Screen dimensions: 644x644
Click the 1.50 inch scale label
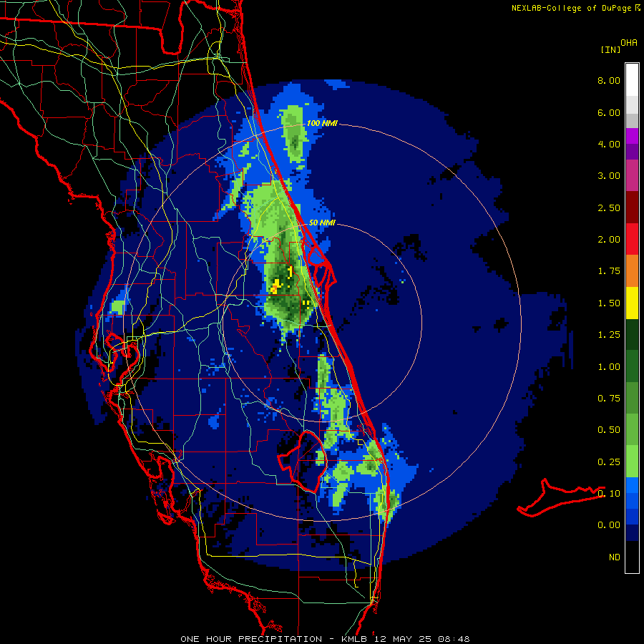tap(609, 303)
